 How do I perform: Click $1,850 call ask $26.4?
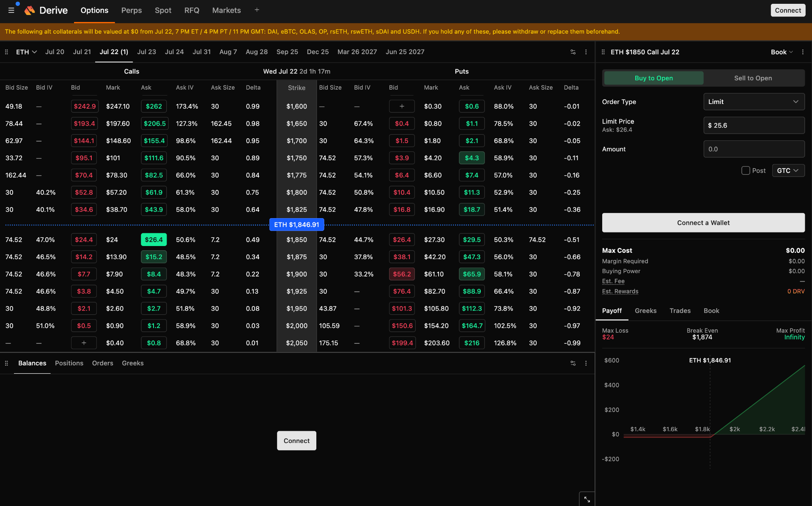154,240
